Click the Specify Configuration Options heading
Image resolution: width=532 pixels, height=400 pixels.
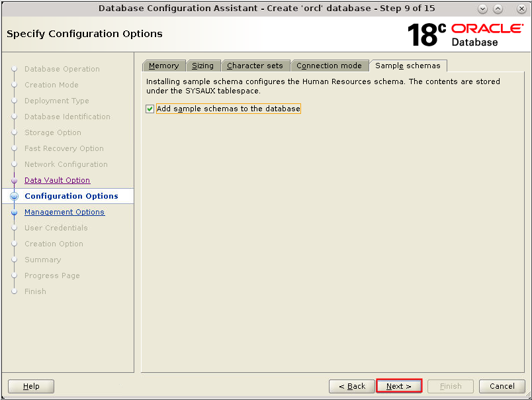85,34
